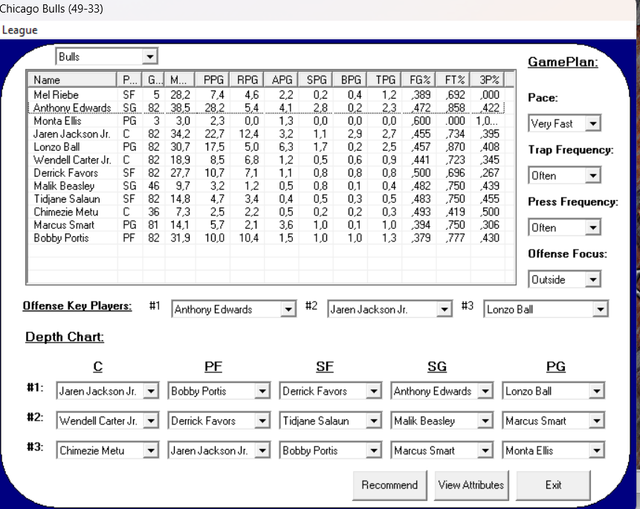Sort by RPG column header
Image resolution: width=640 pixels, height=509 pixels.
pyautogui.click(x=247, y=80)
